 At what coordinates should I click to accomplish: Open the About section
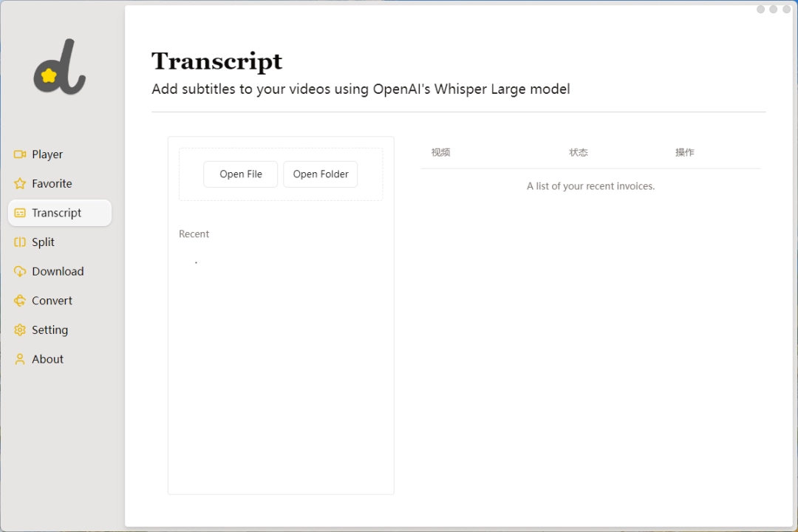tap(48, 358)
